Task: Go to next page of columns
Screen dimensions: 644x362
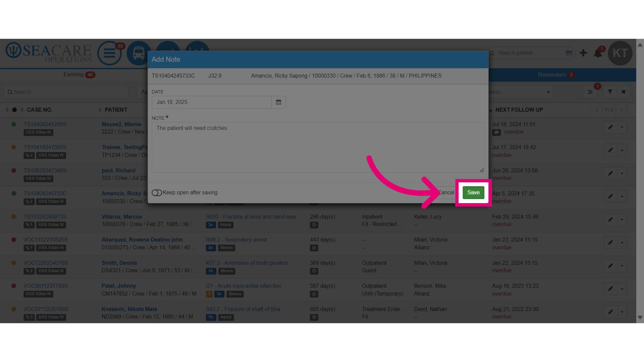Action: (x=621, y=110)
